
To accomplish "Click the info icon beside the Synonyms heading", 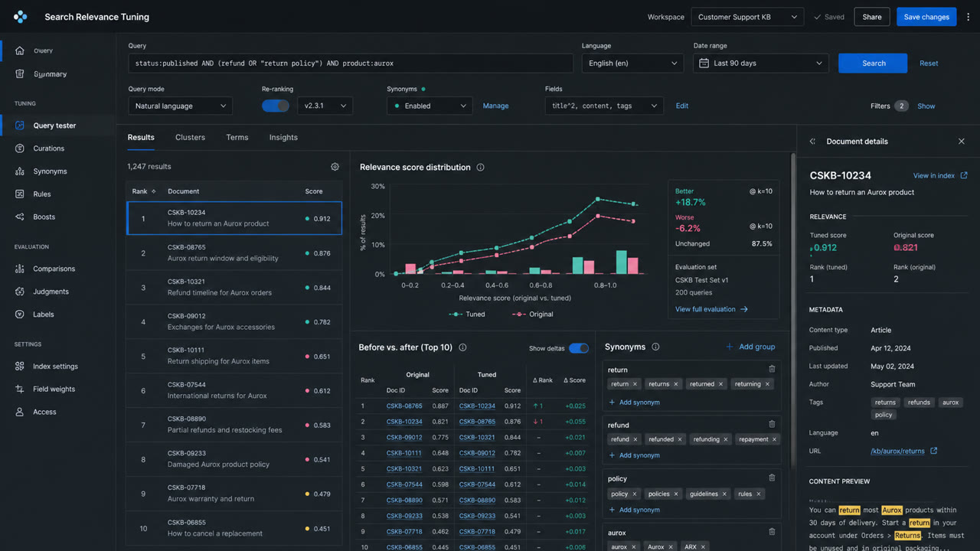I will pos(655,347).
